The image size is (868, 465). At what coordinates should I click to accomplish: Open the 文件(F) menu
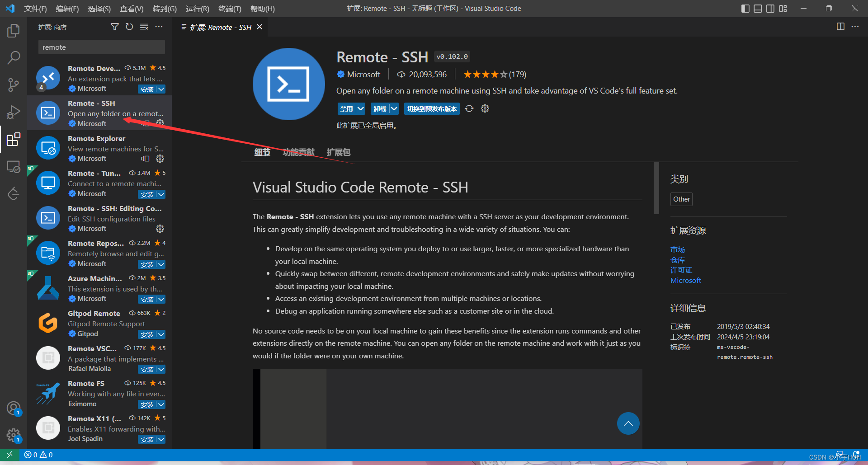coord(35,9)
